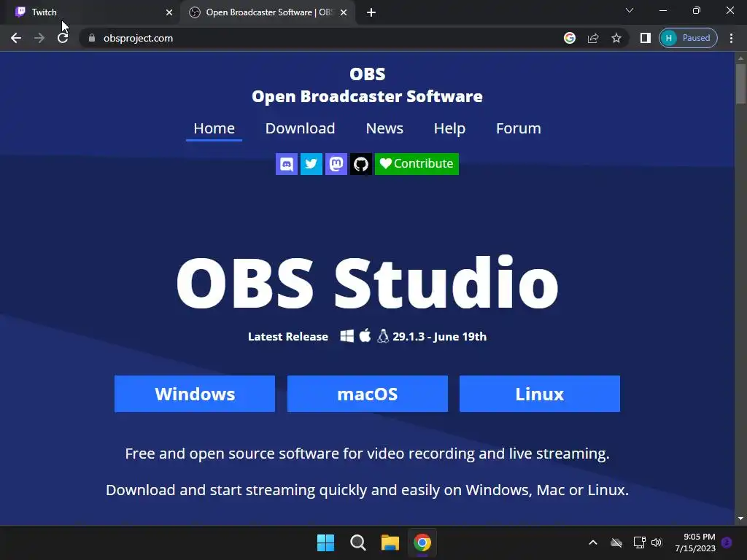Click the Linux penguin by Latest Release

pyautogui.click(x=383, y=336)
